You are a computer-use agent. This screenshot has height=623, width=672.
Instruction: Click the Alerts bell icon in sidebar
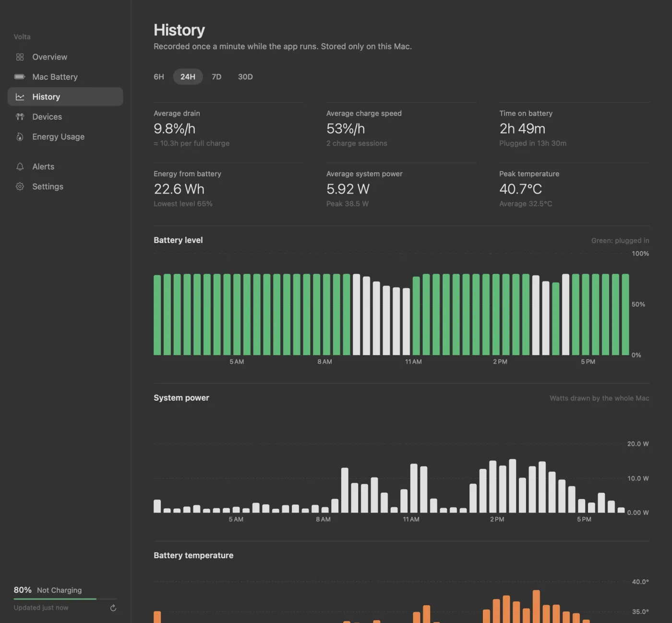coord(20,167)
